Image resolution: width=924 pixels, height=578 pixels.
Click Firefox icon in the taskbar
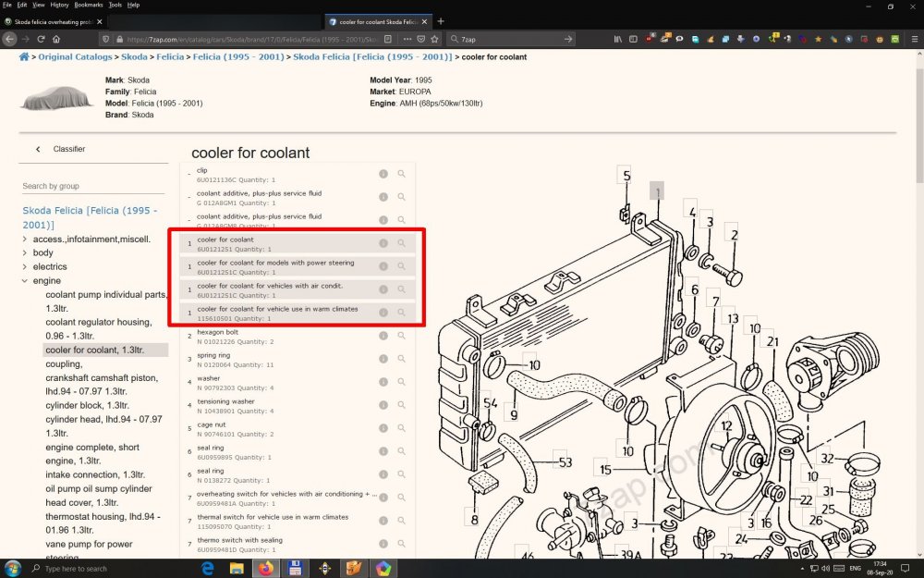pyautogui.click(x=266, y=569)
